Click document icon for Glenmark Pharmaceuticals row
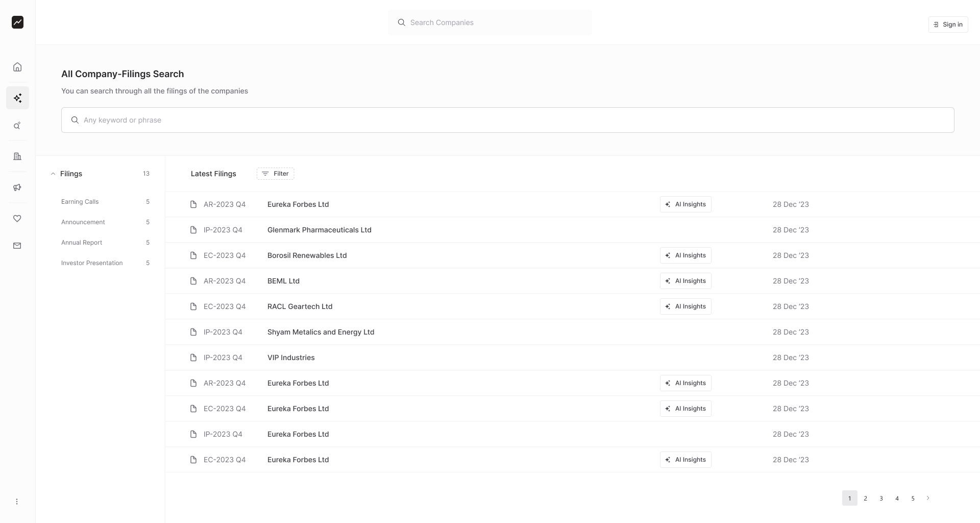 point(193,230)
